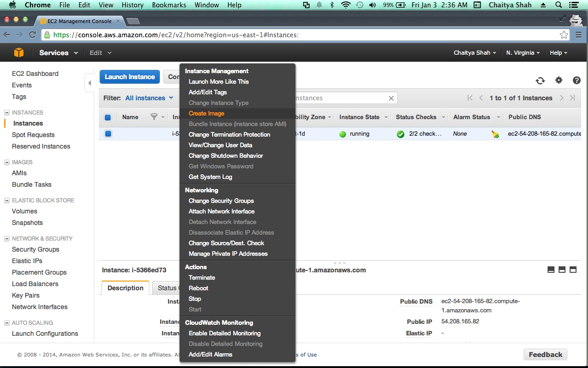The height and width of the screenshot is (368, 588).
Task: Collapse sidebar using the left arrow handle
Action: click(x=90, y=83)
